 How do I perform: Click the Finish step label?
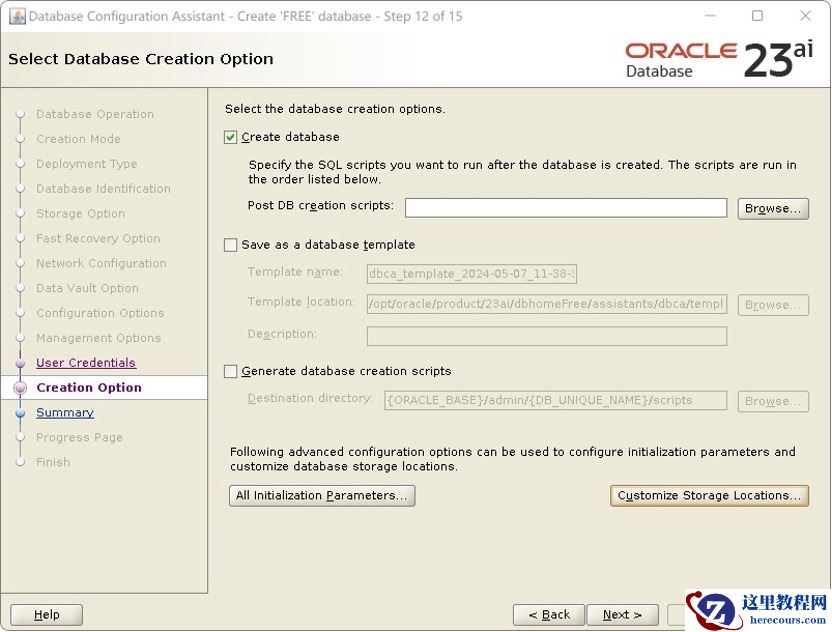tap(53, 463)
